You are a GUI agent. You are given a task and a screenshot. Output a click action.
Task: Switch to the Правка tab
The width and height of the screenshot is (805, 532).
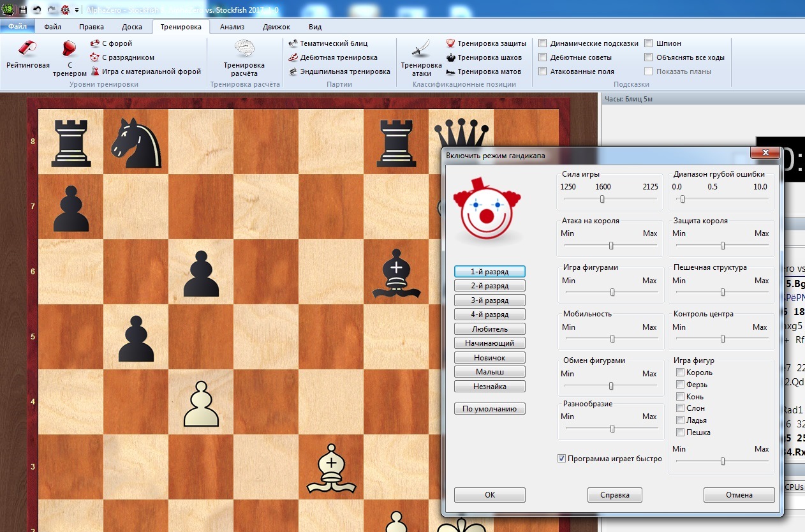pyautogui.click(x=92, y=27)
